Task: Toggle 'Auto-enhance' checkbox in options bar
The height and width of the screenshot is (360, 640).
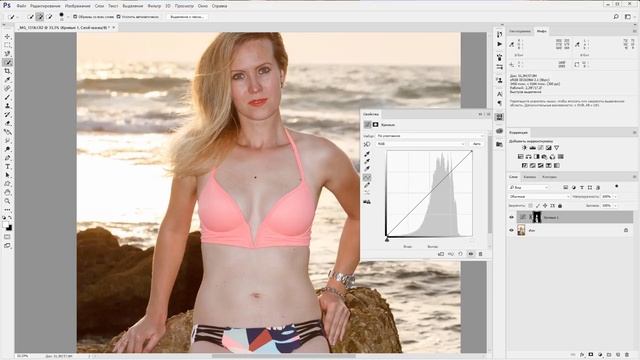Action: pyautogui.click(x=118, y=17)
